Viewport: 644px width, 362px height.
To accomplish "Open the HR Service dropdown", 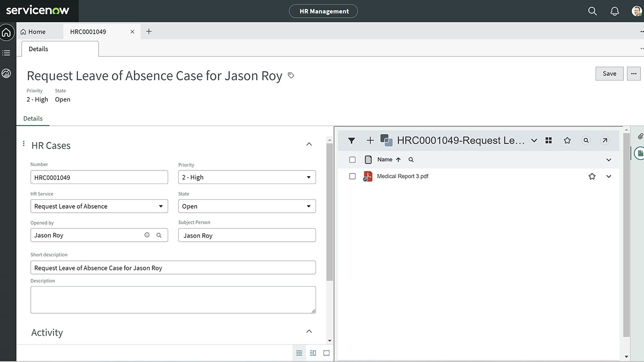I will point(99,206).
